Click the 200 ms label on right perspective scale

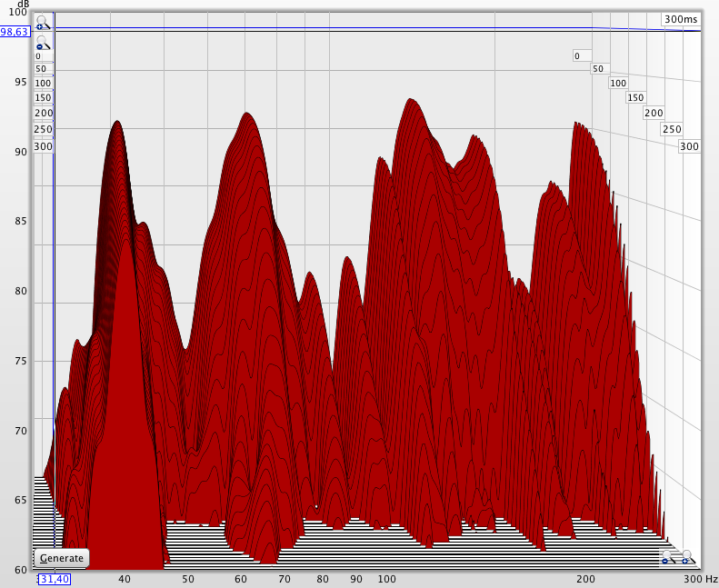654,114
